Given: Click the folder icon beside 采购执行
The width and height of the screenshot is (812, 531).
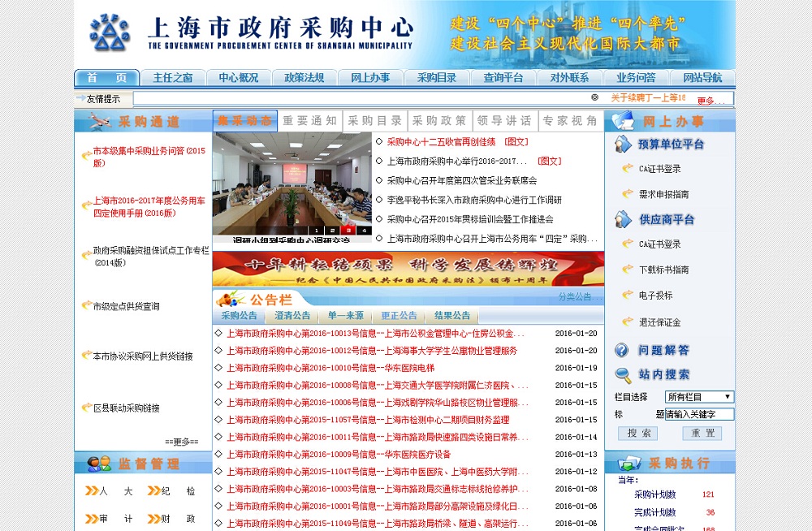Looking at the screenshot, I should pos(628,463).
